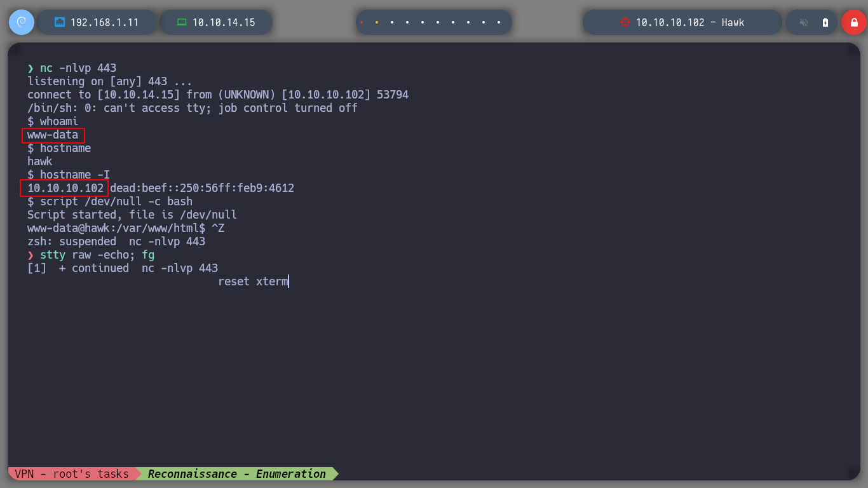868x488 pixels.
Task: Click the 'Script started, file is /dev/null' line
Action: point(132,215)
